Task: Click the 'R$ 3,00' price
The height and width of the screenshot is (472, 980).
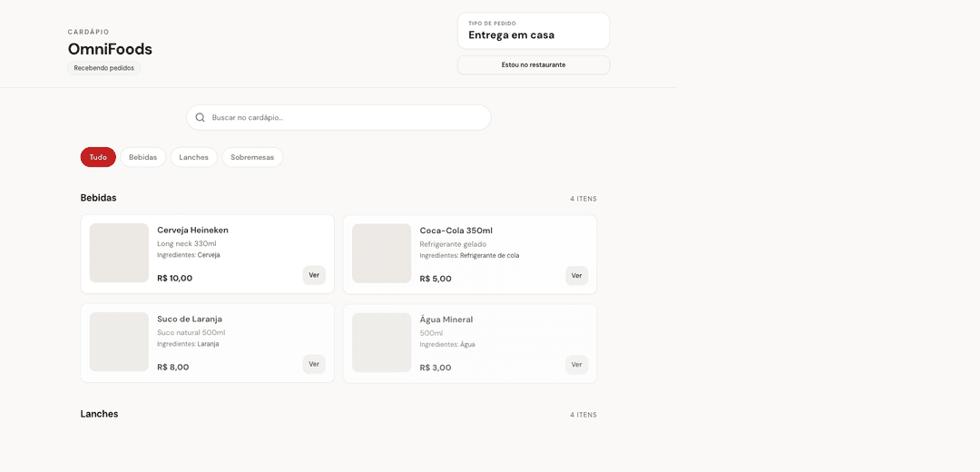Action: pyautogui.click(x=436, y=368)
